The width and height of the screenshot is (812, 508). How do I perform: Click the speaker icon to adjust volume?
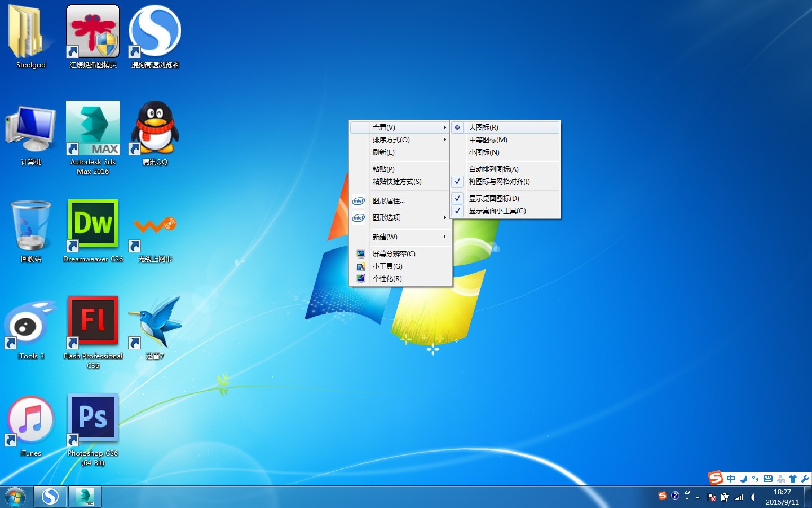click(752, 497)
